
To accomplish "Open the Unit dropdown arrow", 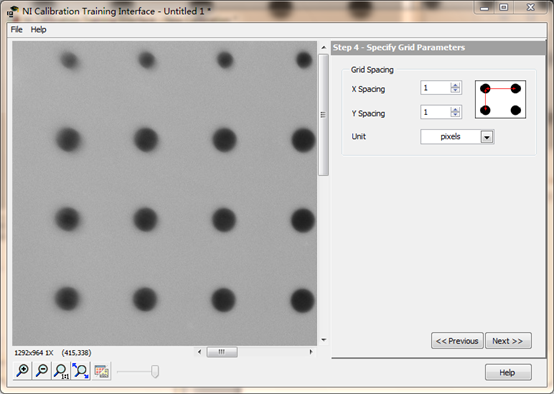I will coord(487,137).
